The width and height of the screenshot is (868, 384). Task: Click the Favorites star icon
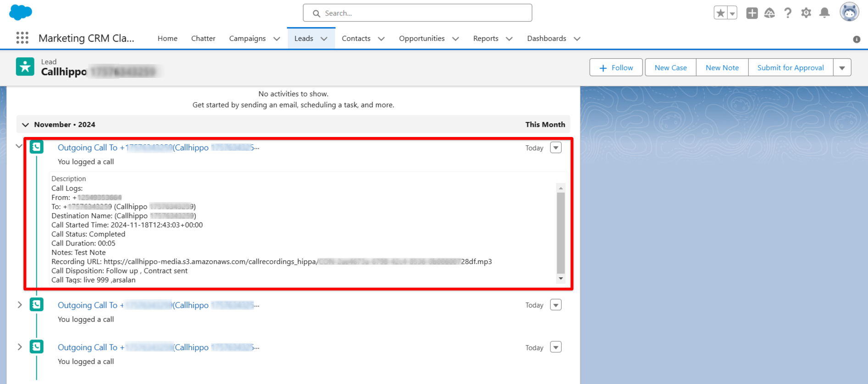coord(720,13)
